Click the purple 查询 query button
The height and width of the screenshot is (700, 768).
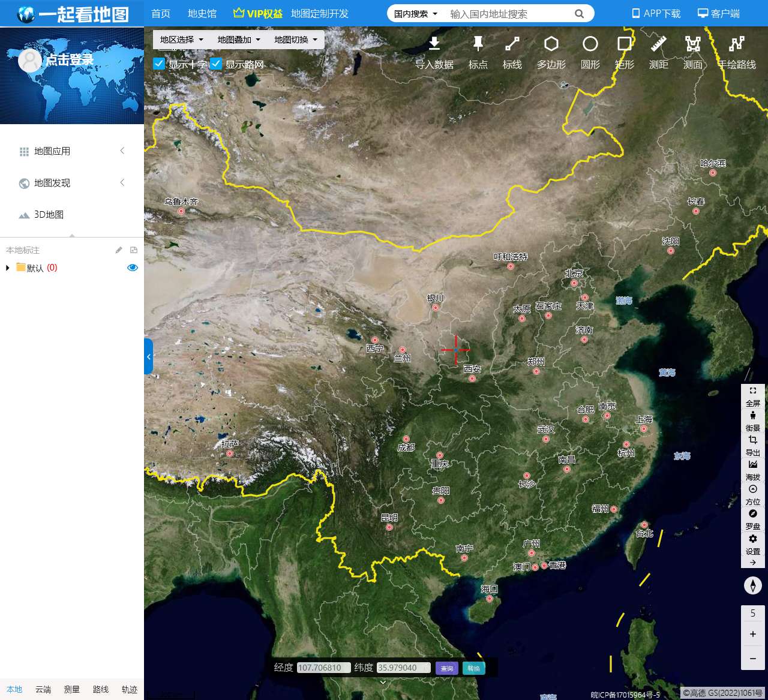(446, 668)
